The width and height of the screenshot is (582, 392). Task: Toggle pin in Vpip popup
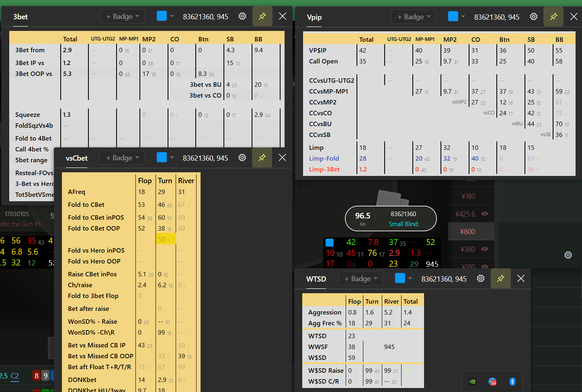[x=554, y=16]
